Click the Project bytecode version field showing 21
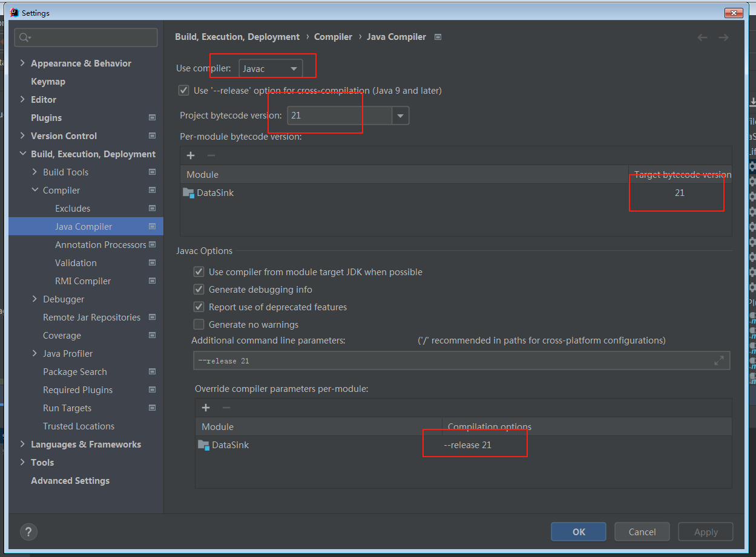 [340, 116]
